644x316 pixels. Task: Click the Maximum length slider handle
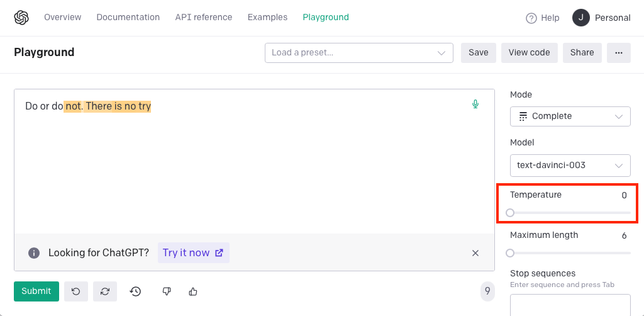coord(510,253)
